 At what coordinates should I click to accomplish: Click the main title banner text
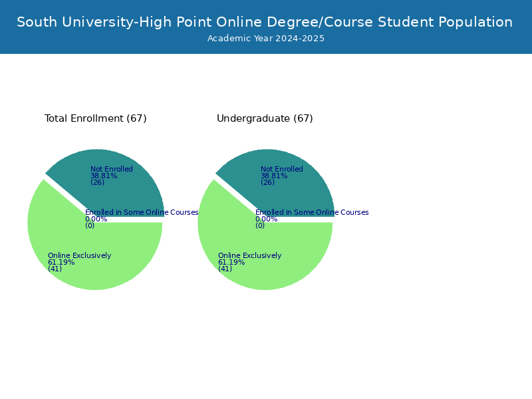[x=266, y=22]
